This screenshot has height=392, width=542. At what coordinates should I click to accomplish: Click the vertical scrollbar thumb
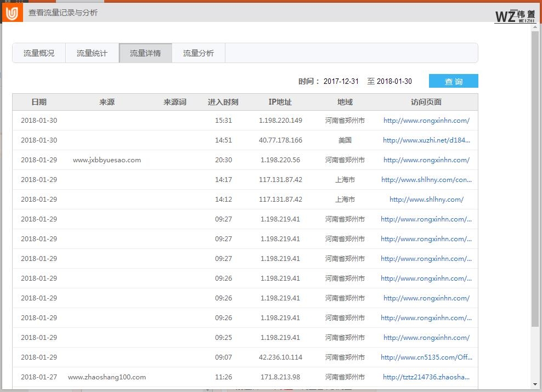(535, 178)
